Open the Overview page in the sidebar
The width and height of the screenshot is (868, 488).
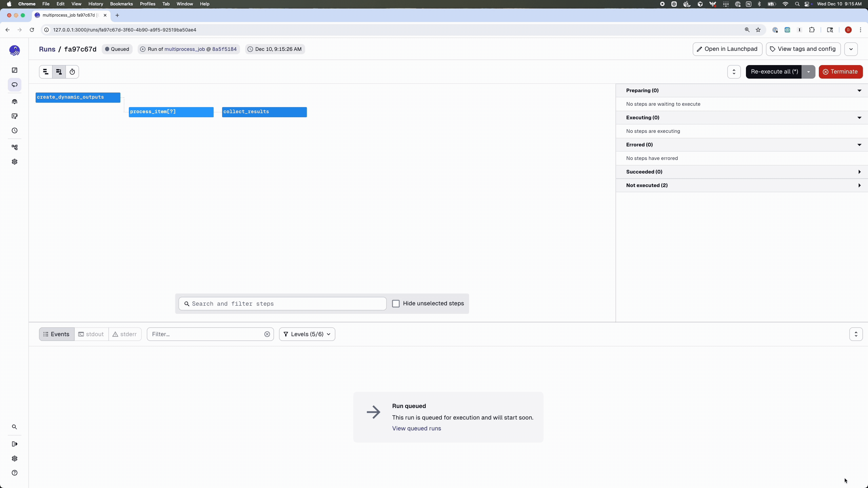15,70
